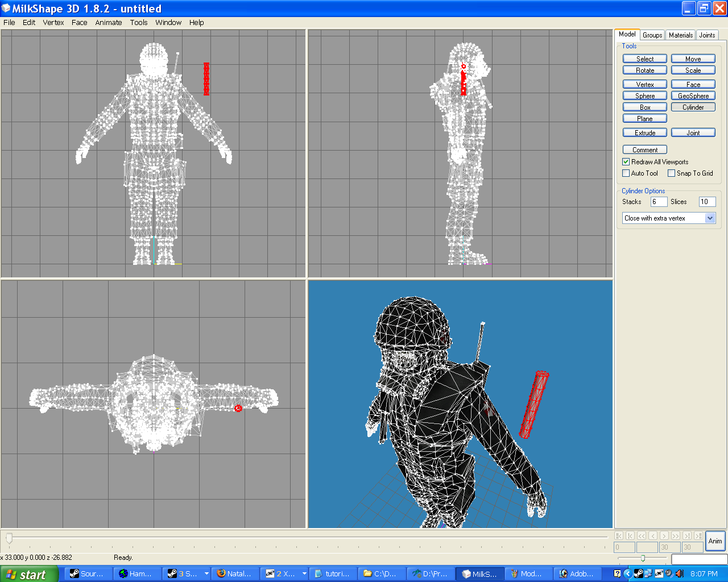Click the fast-forward frames icon

[676, 536]
